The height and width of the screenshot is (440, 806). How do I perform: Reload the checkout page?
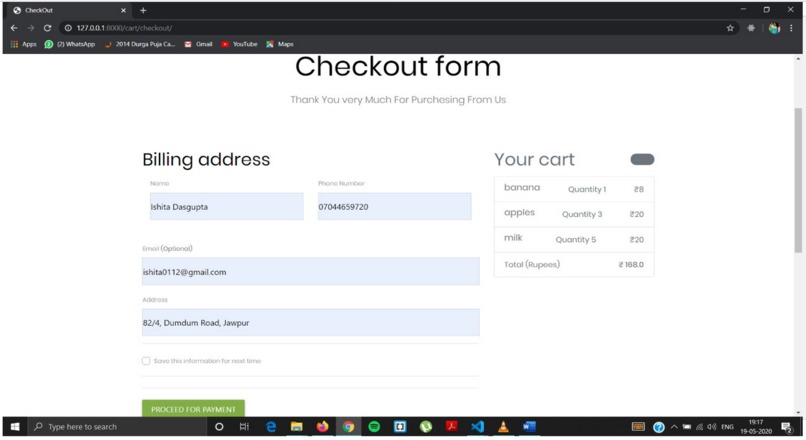[x=47, y=28]
